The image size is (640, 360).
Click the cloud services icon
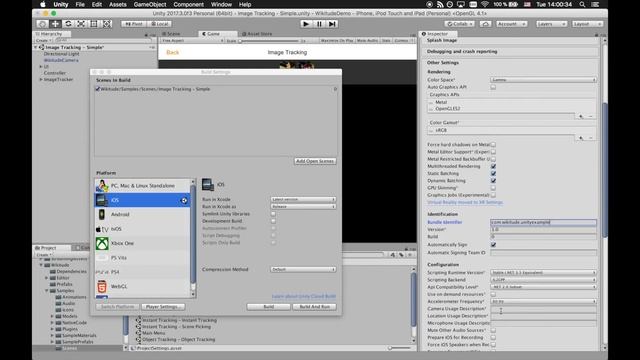click(485, 24)
